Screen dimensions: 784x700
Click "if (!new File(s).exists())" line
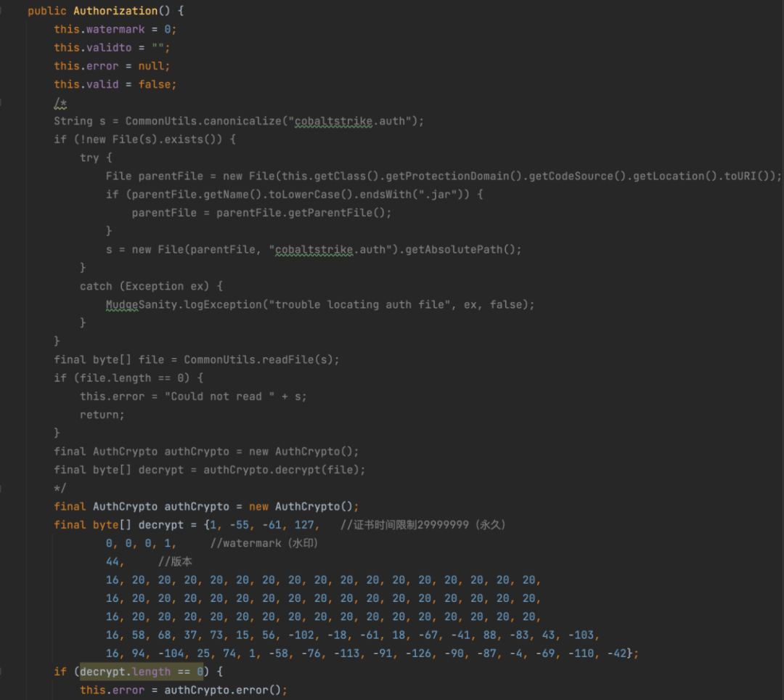[x=144, y=139]
